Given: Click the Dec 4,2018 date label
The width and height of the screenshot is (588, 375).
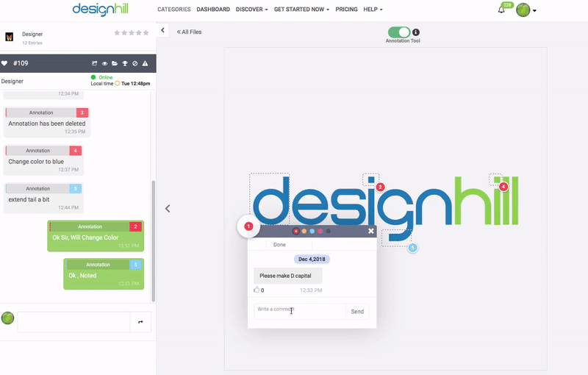Looking at the screenshot, I should tap(312, 259).
